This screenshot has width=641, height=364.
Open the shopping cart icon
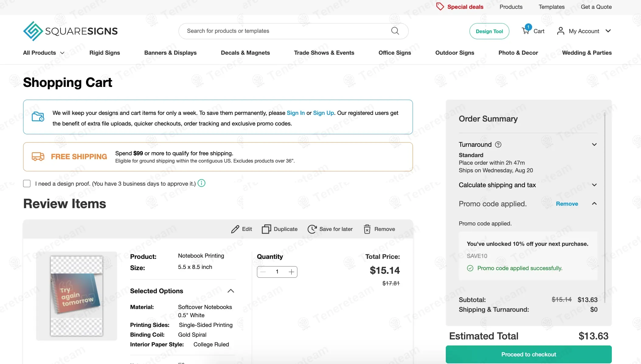pos(525,31)
